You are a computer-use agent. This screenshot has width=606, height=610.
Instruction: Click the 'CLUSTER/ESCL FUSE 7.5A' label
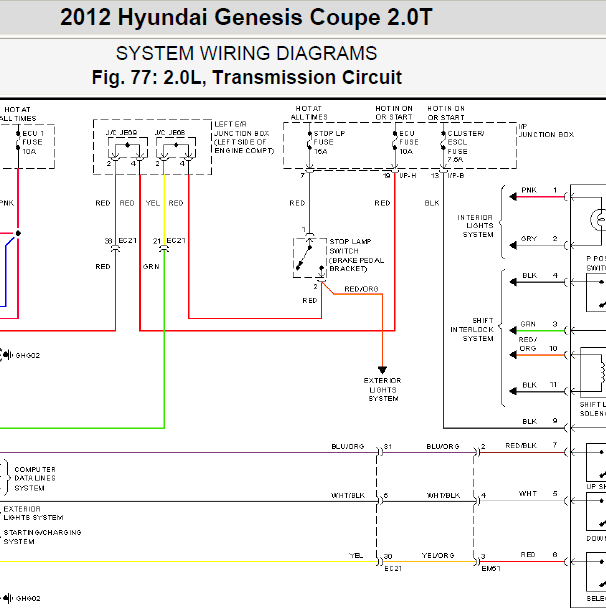(x=466, y=147)
